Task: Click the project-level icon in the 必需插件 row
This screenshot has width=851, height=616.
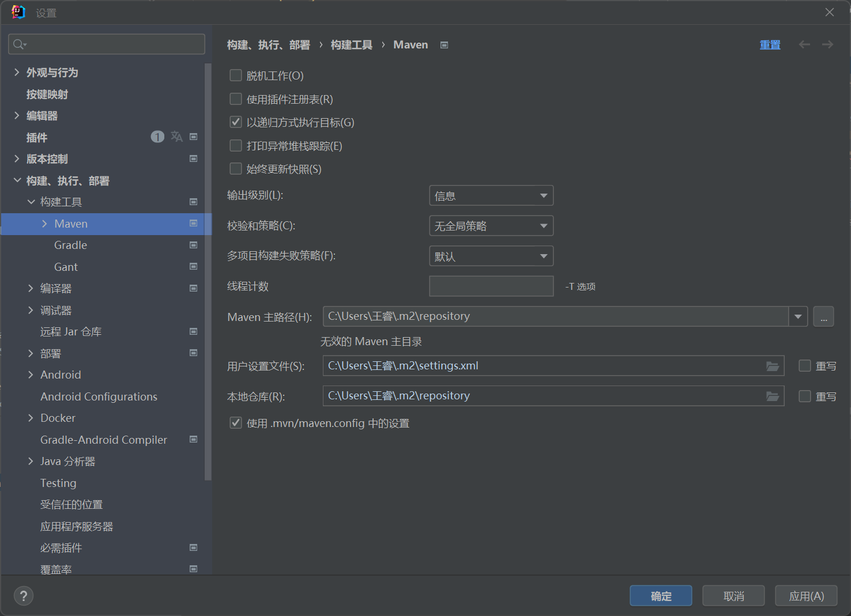Action: [x=194, y=547]
